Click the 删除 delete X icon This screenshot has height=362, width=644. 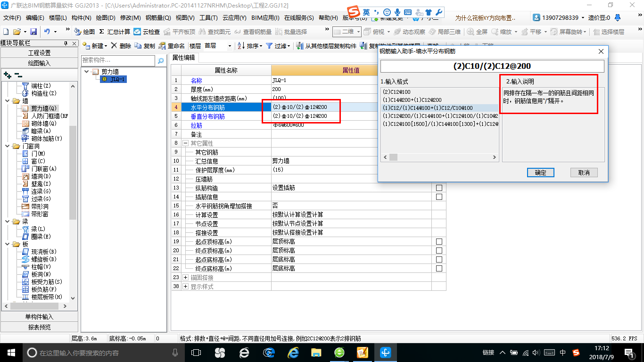coord(121,46)
